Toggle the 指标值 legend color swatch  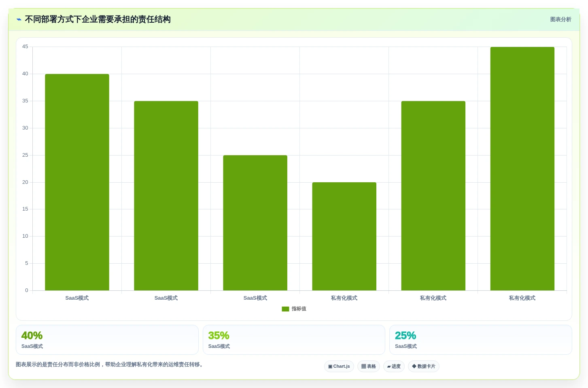[285, 309]
